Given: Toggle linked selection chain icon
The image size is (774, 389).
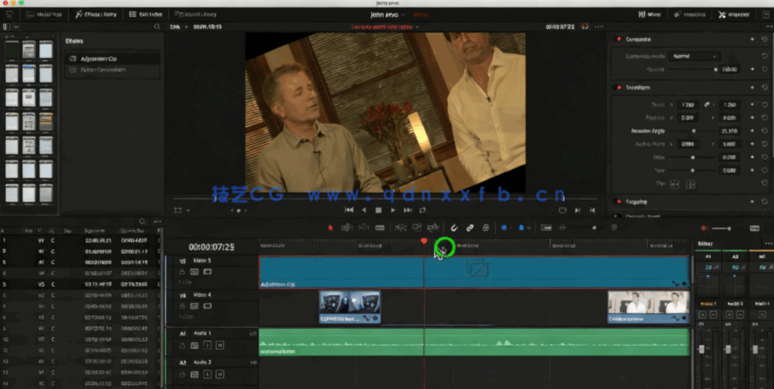Looking at the screenshot, I should click(470, 228).
